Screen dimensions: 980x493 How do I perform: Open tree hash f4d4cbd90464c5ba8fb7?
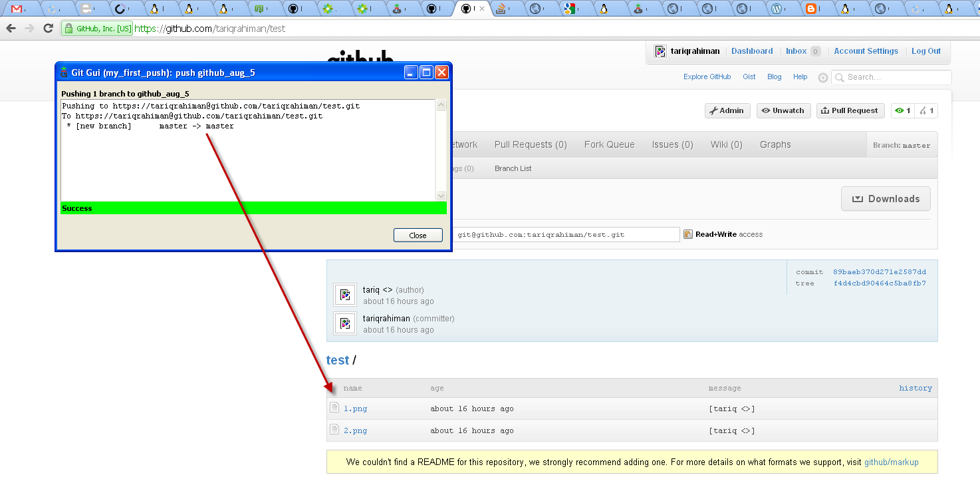pos(880,283)
